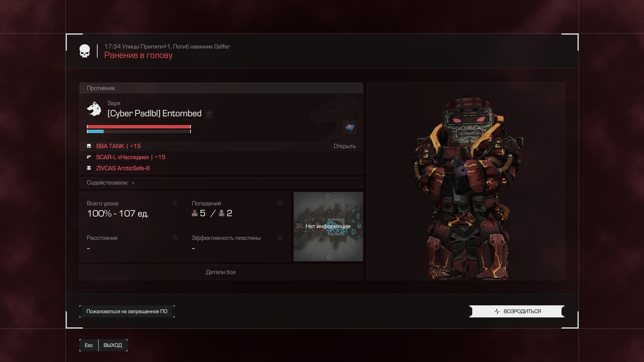Screen dimensions: 644x362
Task: Copy enemy name with copy icon
Action: pyautogui.click(x=209, y=114)
